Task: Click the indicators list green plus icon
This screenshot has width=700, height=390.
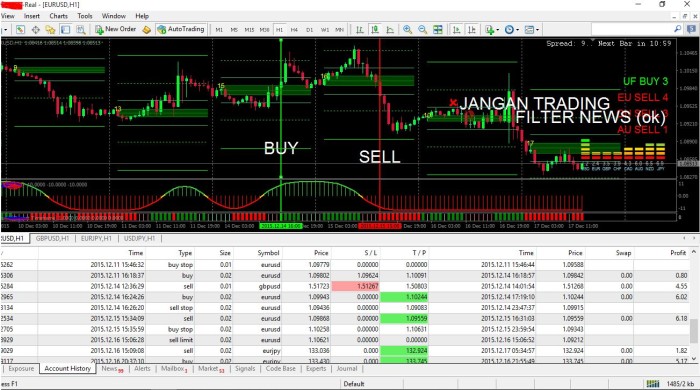Action: [x=490, y=29]
